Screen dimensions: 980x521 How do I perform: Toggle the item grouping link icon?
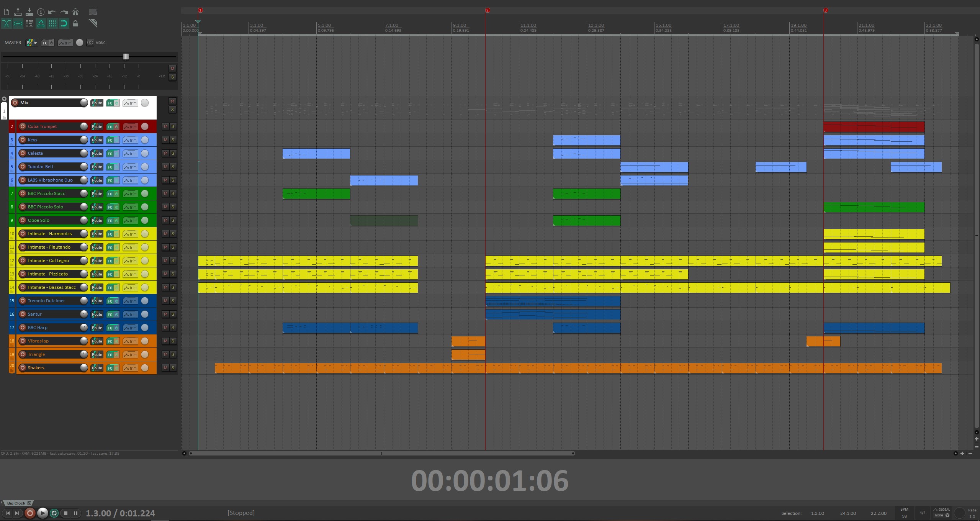(x=18, y=23)
